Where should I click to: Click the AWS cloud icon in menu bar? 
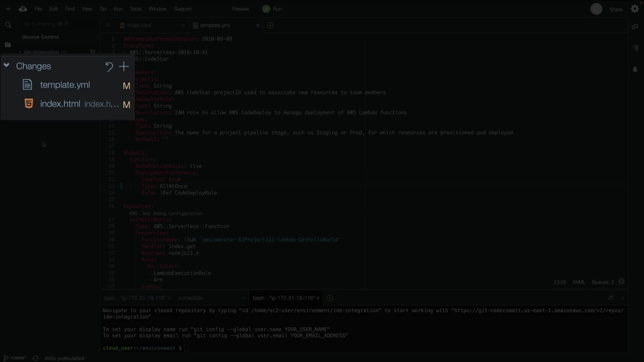click(23, 9)
